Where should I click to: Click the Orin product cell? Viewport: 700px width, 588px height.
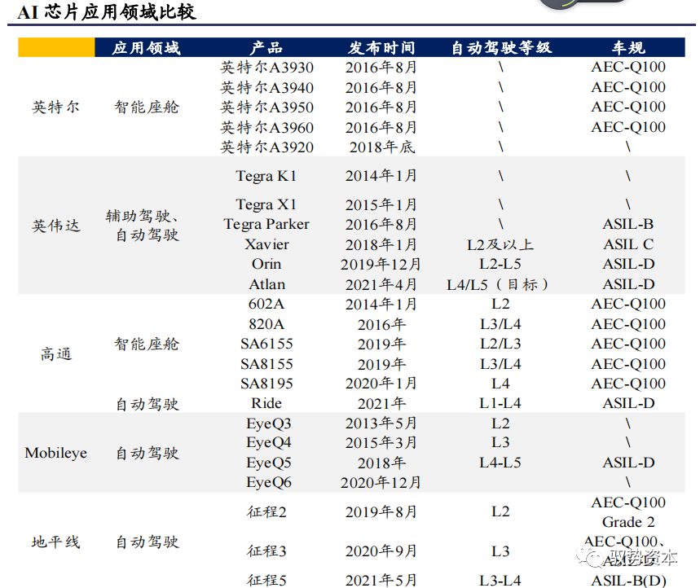[x=266, y=264]
